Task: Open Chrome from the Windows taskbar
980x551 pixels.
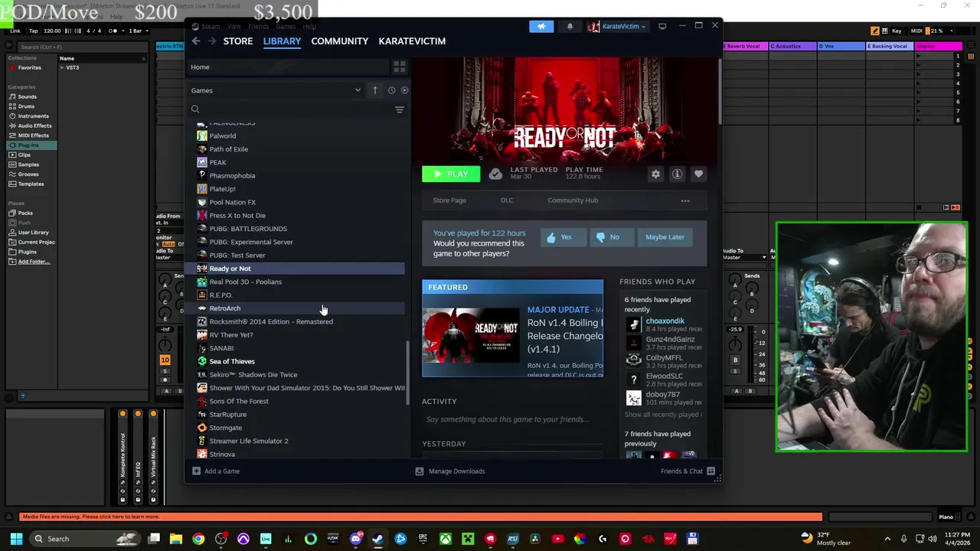Action: click(x=198, y=539)
